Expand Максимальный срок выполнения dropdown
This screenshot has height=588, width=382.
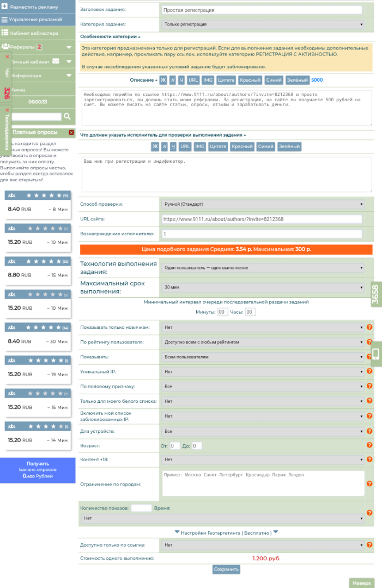point(263,287)
